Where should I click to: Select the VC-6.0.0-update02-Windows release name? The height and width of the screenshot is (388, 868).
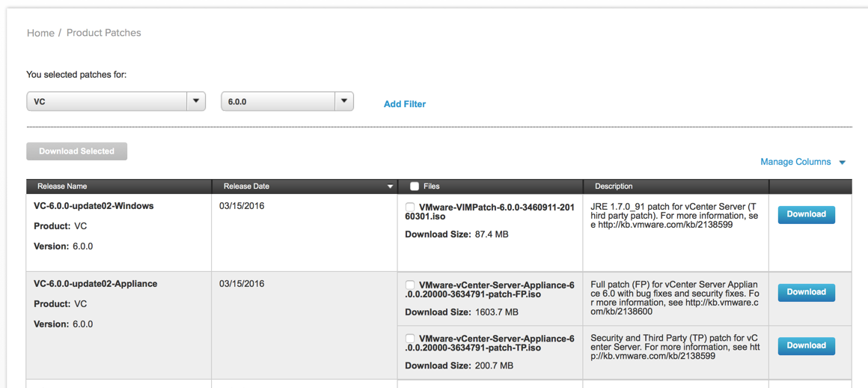coord(94,206)
